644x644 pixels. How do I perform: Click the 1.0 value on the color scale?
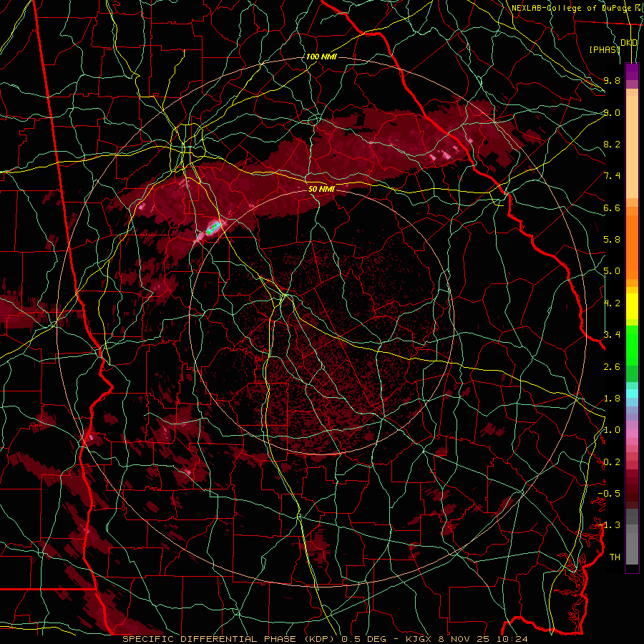coord(612,430)
